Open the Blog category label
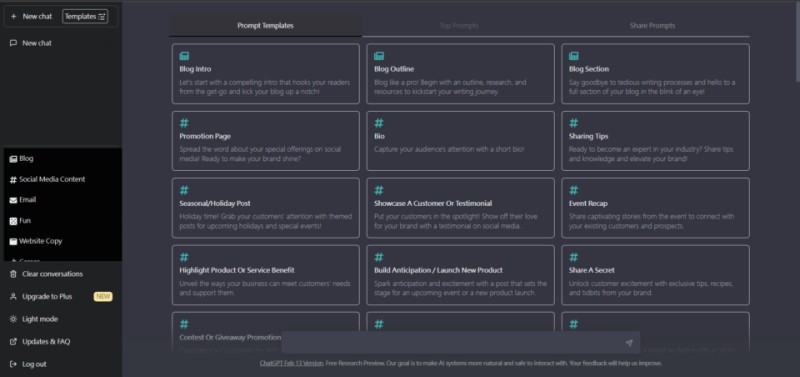 pos(27,159)
